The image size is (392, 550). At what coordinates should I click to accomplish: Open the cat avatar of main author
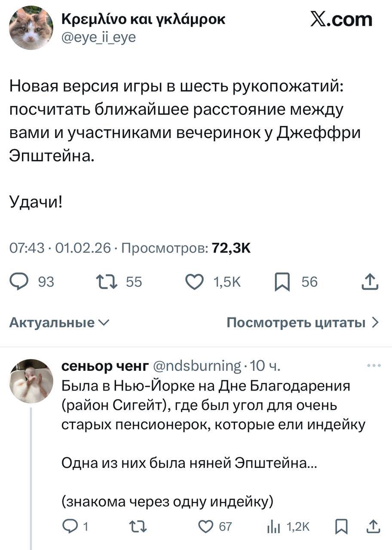click(x=31, y=28)
